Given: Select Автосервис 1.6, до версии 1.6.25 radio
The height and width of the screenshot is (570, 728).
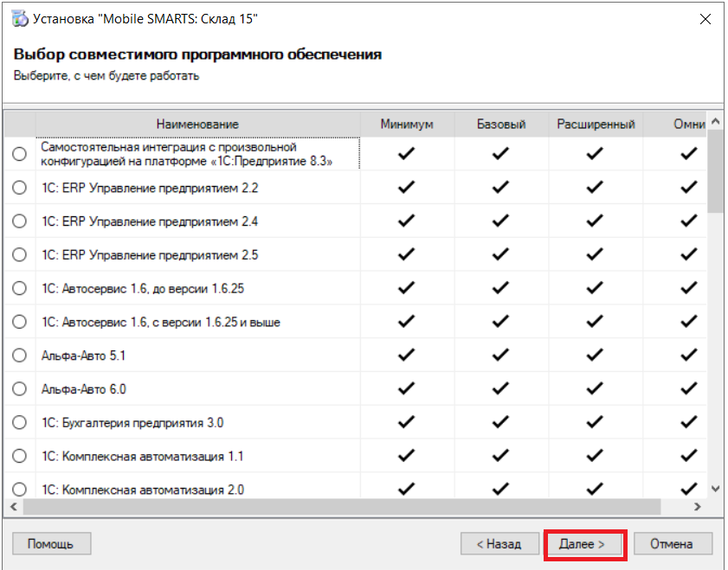Looking at the screenshot, I should point(20,288).
